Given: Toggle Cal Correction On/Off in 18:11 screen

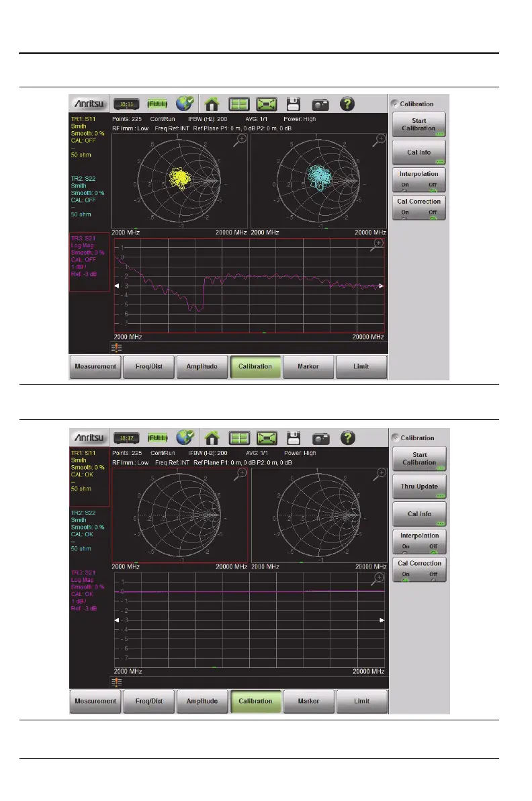Looking at the screenshot, I should (x=419, y=208).
